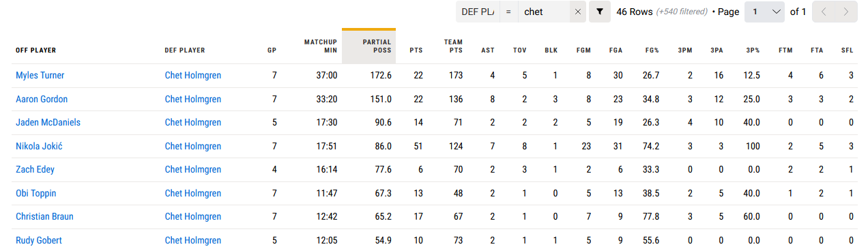
Task: Open Zach Edey player link
Action: click(35, 169)
